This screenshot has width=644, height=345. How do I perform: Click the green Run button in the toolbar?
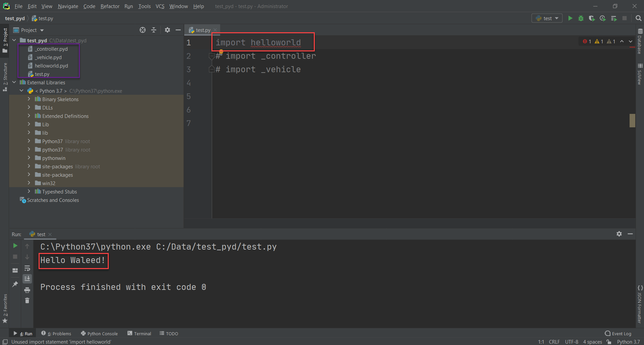(570, 18)
